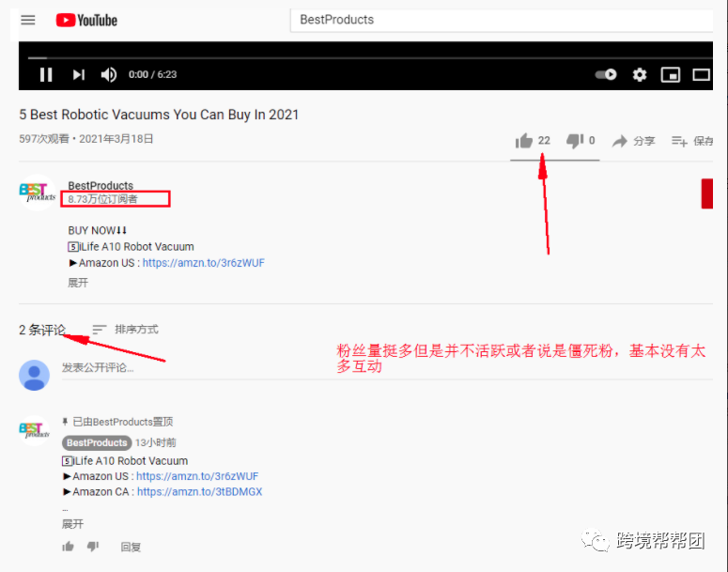The width and height of the screenshot is (728, 572).
Task: Open comment sort options 排序方式
Action: 125,329
